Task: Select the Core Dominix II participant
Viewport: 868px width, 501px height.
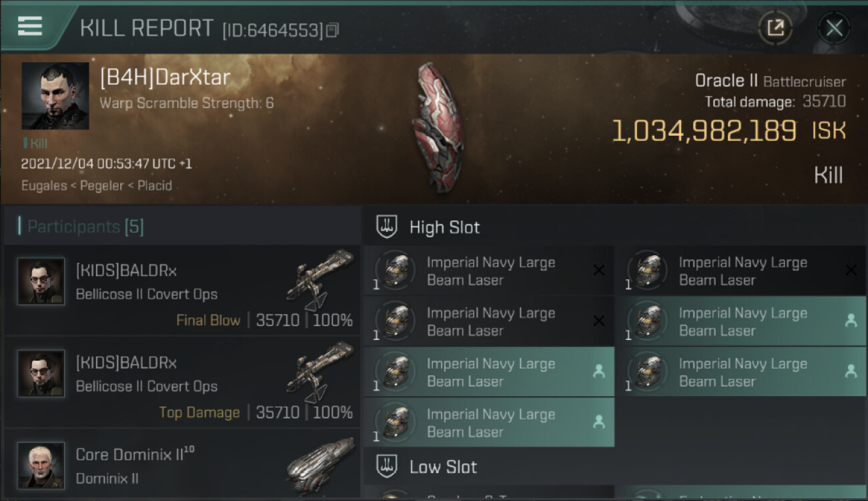Action: pyautogui.click(x=182, y=466)
